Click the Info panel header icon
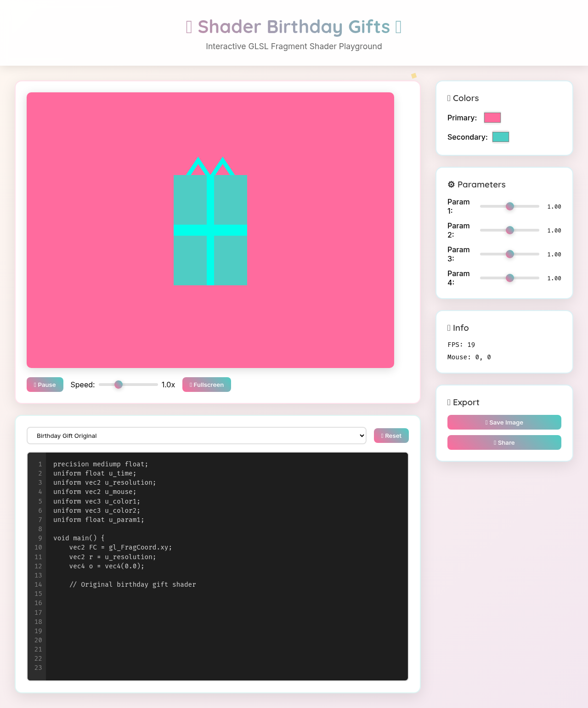Screen dimensions: 588x708 tap(449, 328)
